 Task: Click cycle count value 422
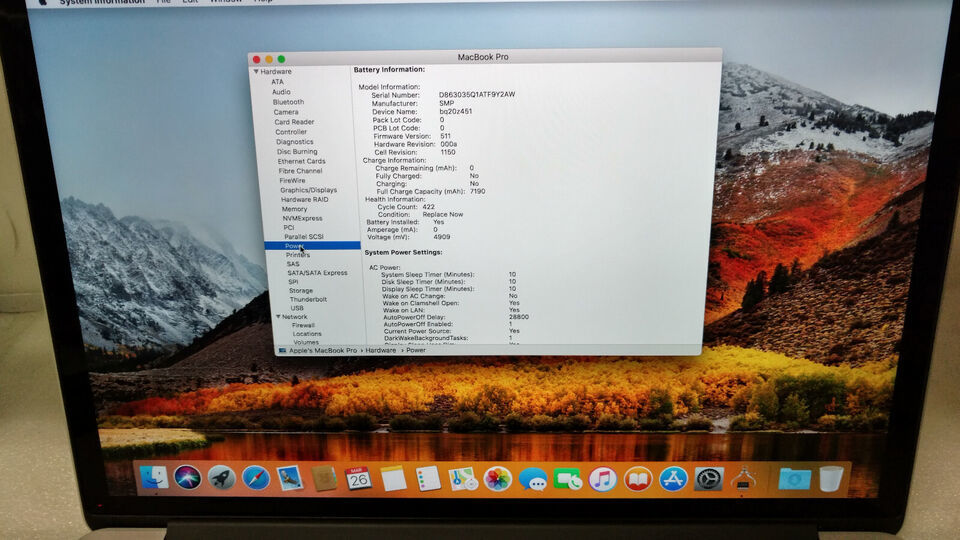point(429,207)
